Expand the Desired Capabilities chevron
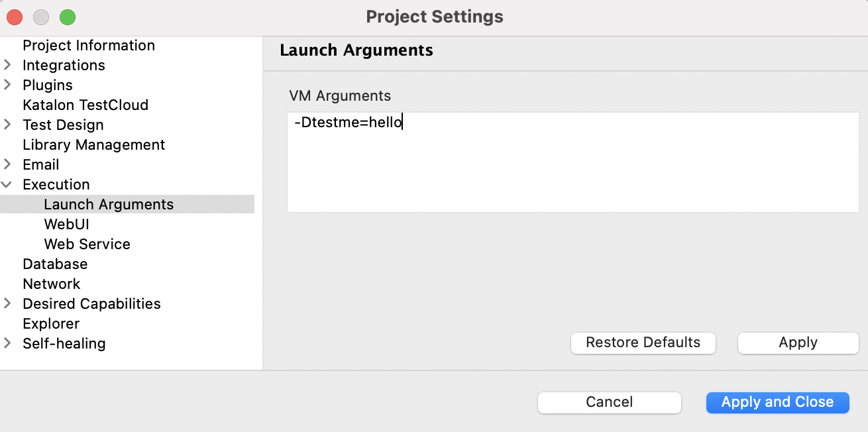868x432 pixels. [7, 303]
